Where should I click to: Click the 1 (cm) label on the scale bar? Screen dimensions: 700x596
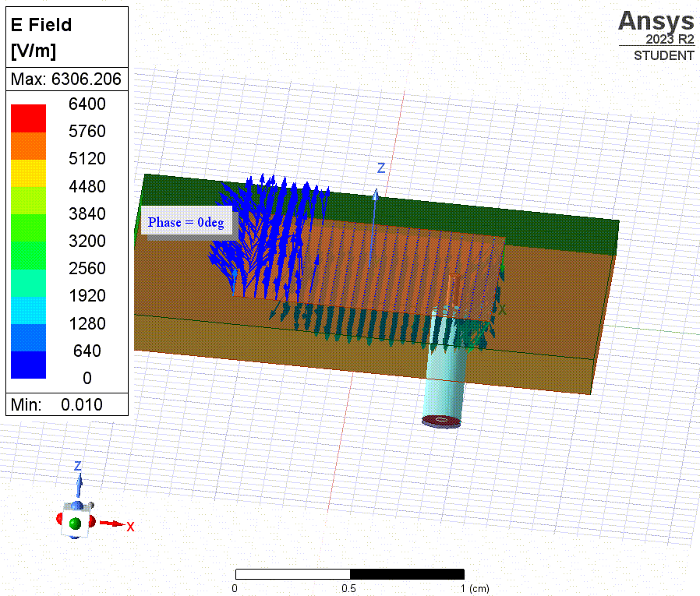tap(475, 588)
